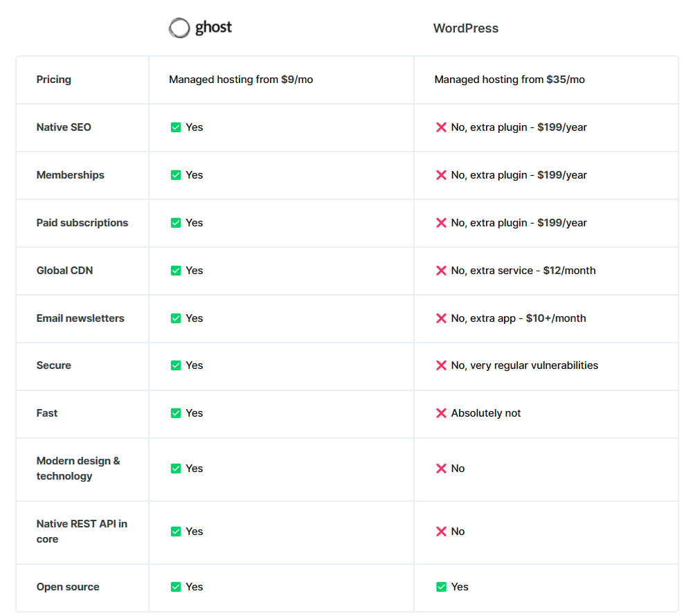The height and width of the screenshot is (616, 693).
Task: Click 'No, very regular vulnerabilities' text
Action: tap(525, 365)
